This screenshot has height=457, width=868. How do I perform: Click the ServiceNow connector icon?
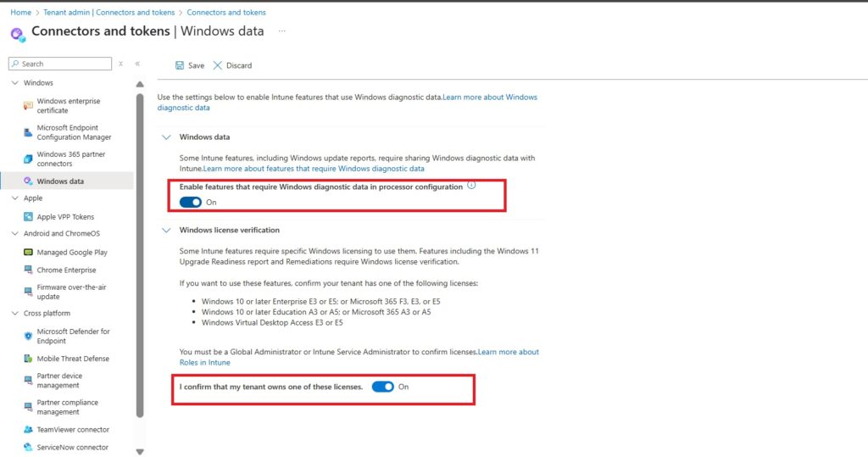(x=28, y=447)
